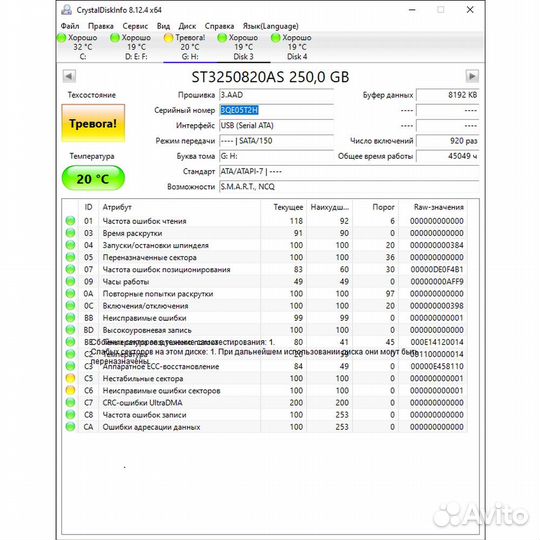Click the Возможности field S.M.A.R.T., NCQ
The image size is (540, 540).
349,187
